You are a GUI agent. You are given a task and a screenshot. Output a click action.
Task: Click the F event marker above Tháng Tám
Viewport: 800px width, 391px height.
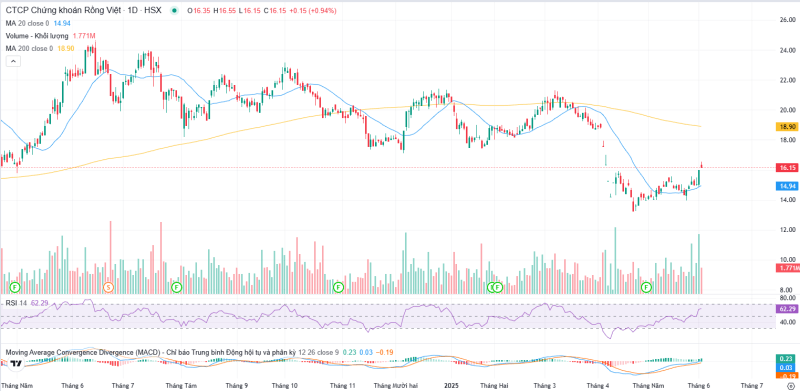tap(177, 287)
